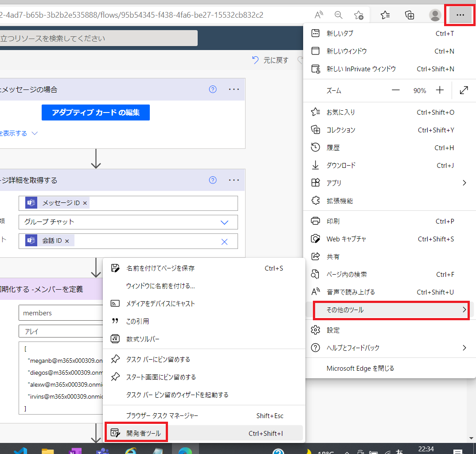Open OneNote from taskbar
The image size is (476, 454).
[75, 451]
